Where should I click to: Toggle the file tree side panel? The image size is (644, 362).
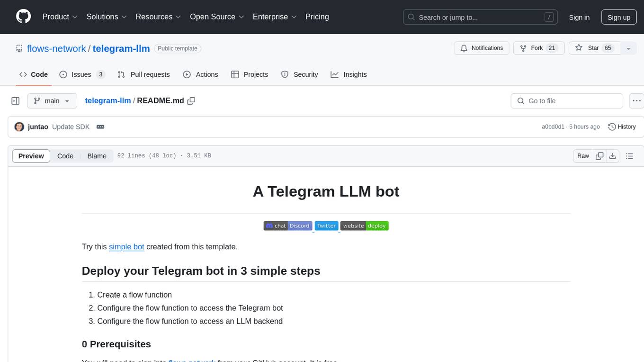point(16,101)
